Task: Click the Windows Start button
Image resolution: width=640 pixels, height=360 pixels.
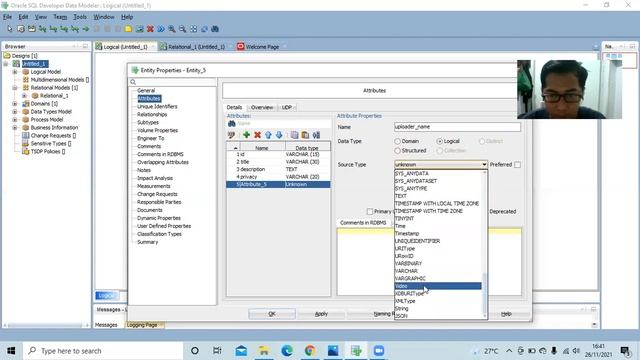Action: point(11,351)
